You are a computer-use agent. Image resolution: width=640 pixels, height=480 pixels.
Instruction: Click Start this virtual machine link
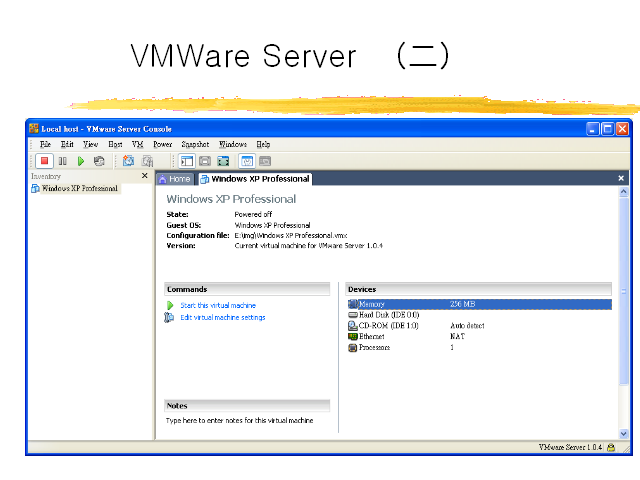tap(218, 305)
